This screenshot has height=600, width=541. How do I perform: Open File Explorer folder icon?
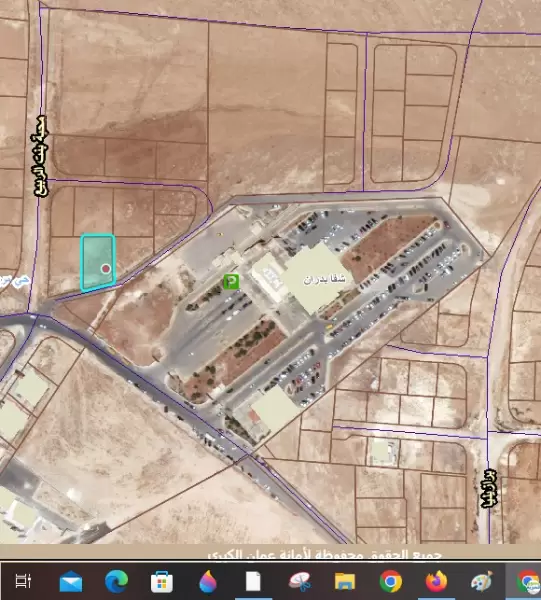tap(345, 581)
